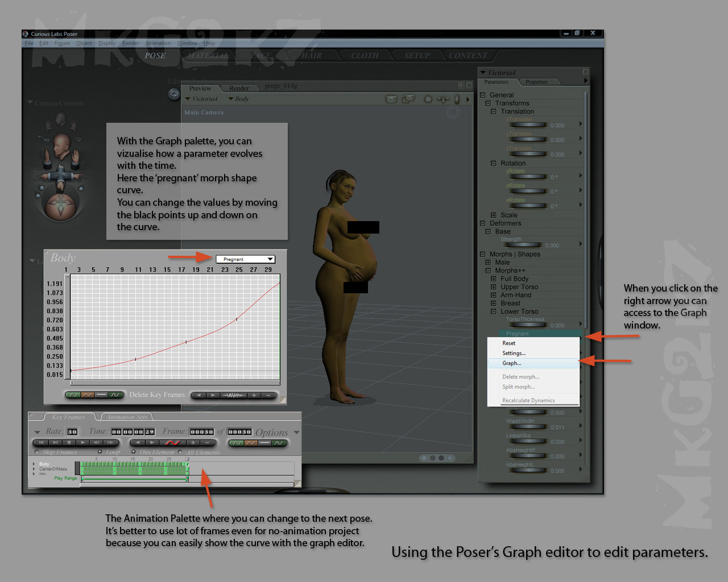This screenshot has height=582, width=728.
Task: Choose Graph... from context menu
Action: [x=533, y=363]
